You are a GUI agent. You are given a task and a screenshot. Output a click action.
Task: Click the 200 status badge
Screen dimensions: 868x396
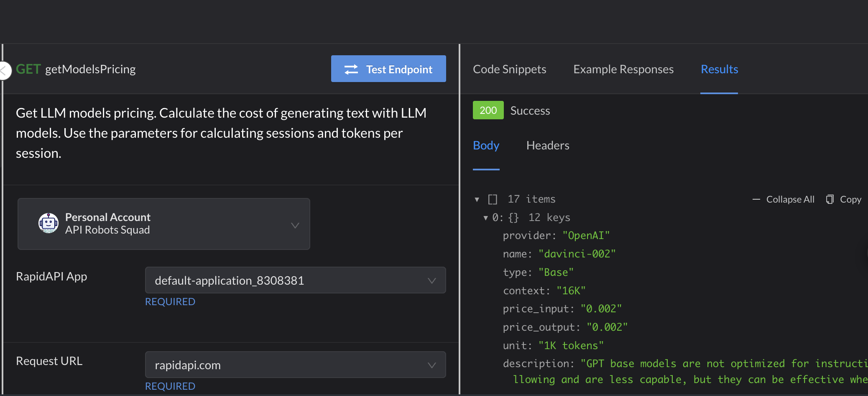pyautogui.click(x=488, y=111)
